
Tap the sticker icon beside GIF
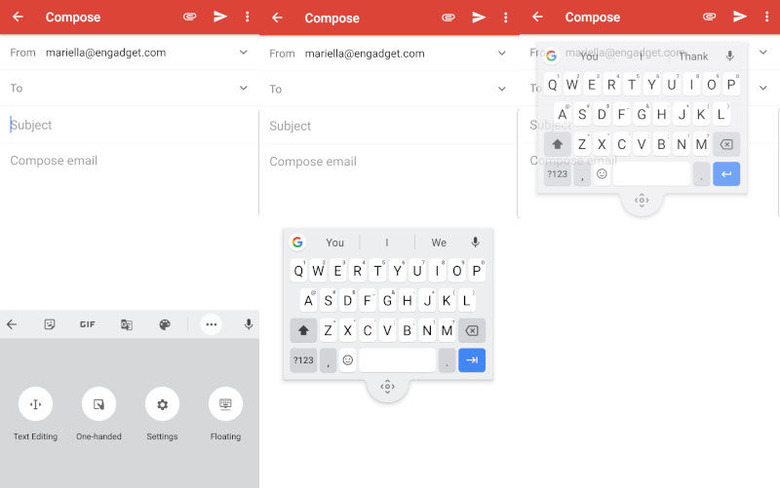point(49,325)
